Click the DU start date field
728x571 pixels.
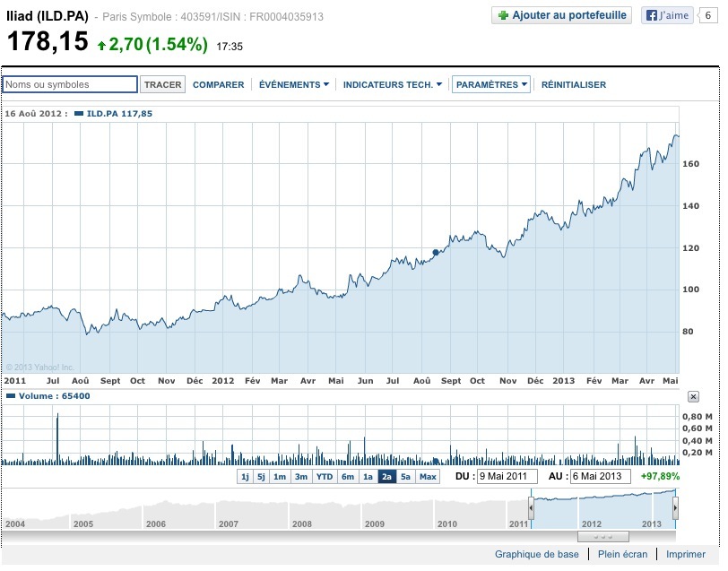[x=507, y=476]
